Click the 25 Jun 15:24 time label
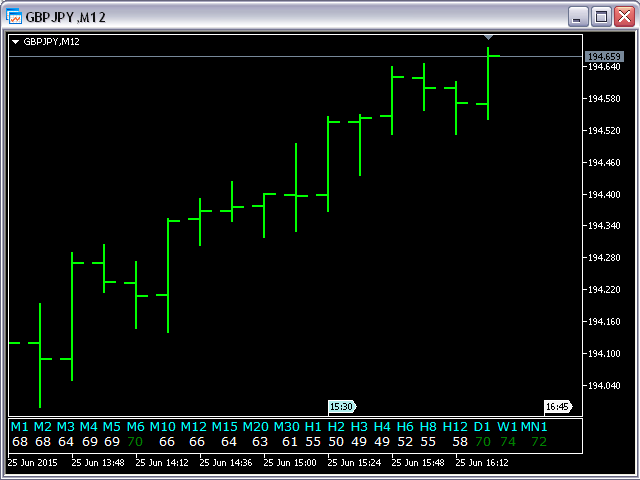Screen dimensions: 640x480 [x=354, y=463]
